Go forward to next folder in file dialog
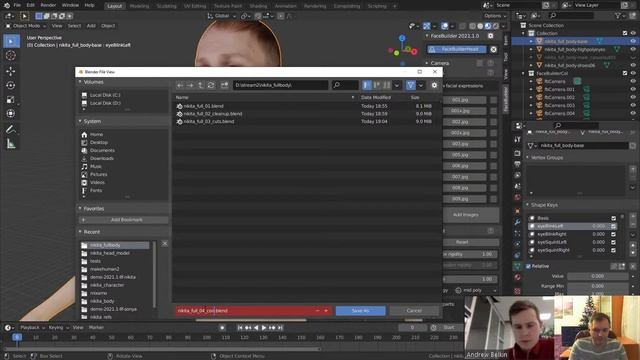Screen dimensions: 640x360 click(190, 85)
